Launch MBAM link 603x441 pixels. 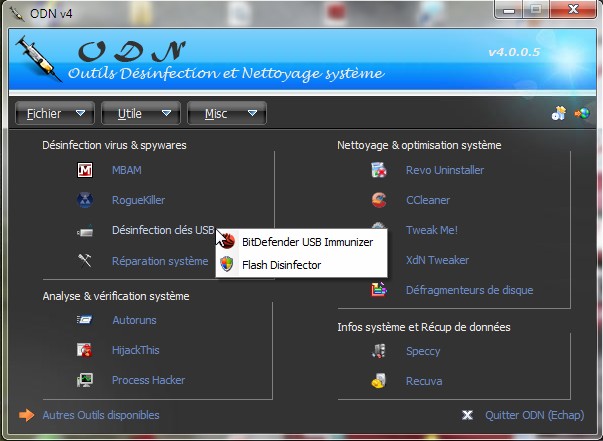click(x=127, y=170)
